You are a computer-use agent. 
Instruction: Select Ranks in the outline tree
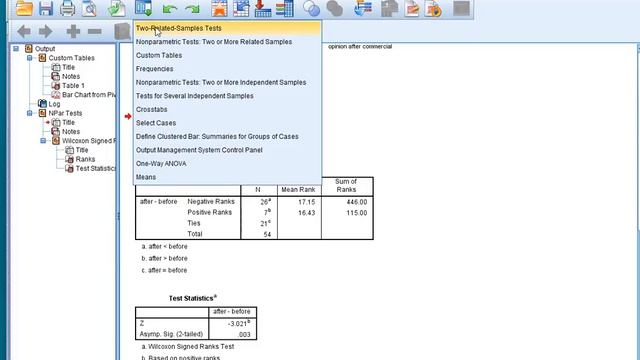tap(85, 159)
